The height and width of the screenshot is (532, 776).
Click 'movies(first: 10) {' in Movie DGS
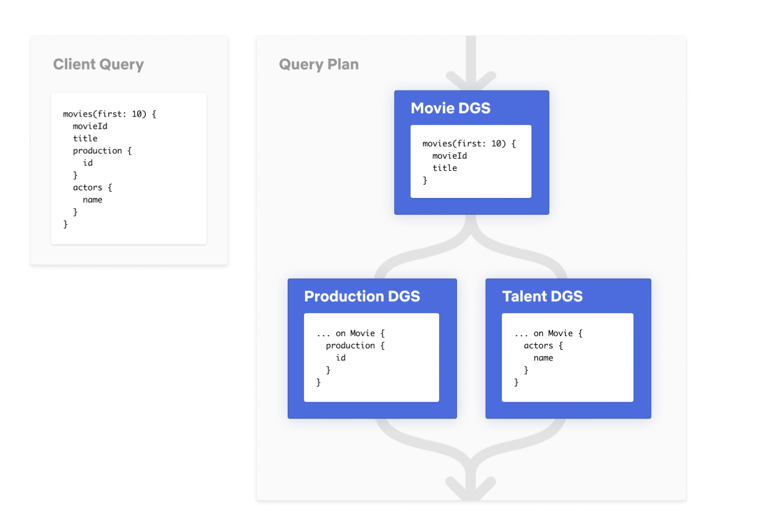click(x=469, y=144)
